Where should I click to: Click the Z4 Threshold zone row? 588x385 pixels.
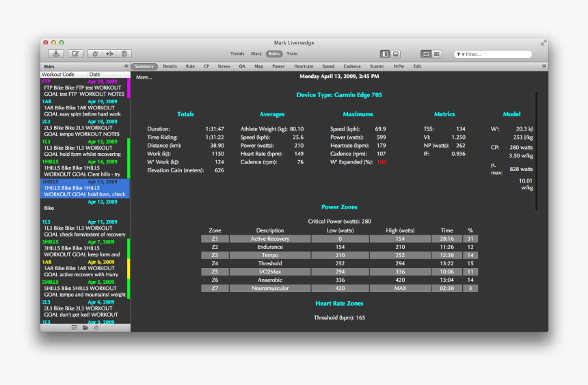tap(339, 263)
